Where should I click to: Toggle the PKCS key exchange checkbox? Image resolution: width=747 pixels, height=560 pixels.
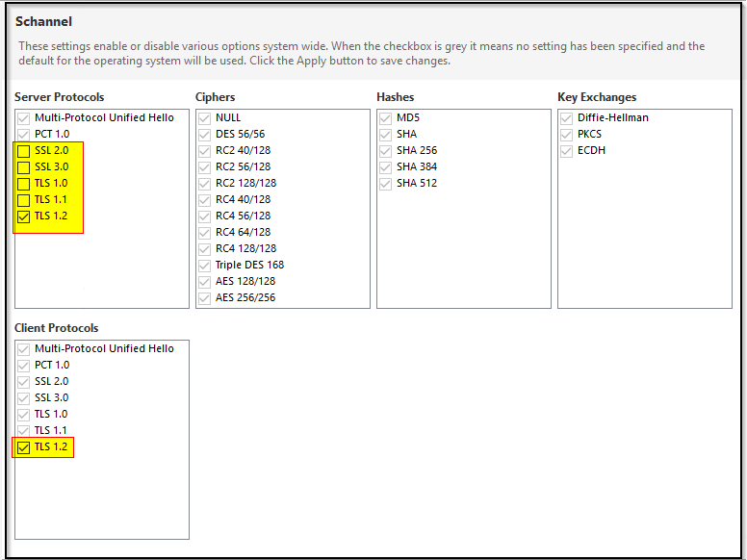click(x=566, y=135)
